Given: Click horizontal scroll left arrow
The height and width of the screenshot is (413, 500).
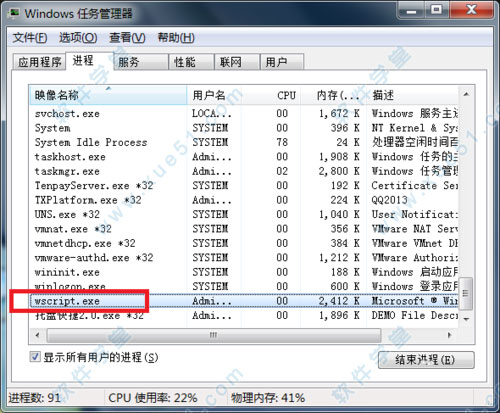Looking at the screenshot, I should tap(37, 335).
